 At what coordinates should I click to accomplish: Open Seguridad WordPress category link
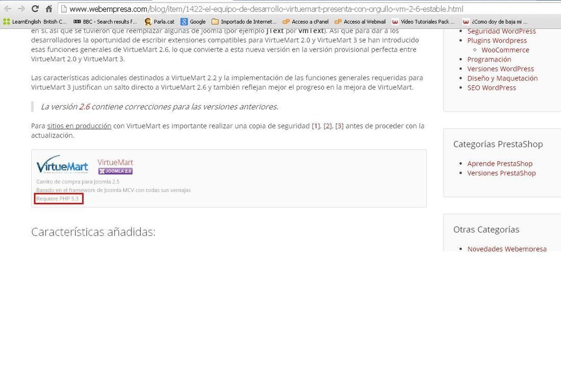pos(501,32)
